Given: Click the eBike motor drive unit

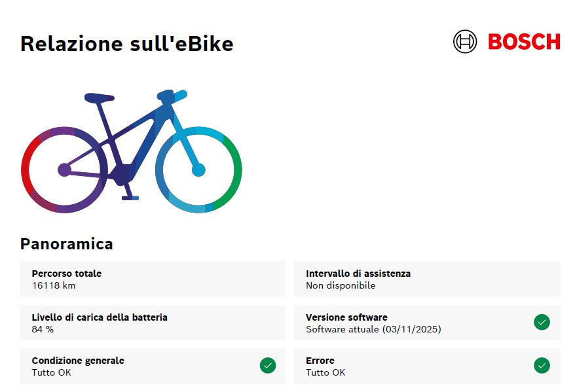Looking at the screenshot, I should [x=122, y=173].
